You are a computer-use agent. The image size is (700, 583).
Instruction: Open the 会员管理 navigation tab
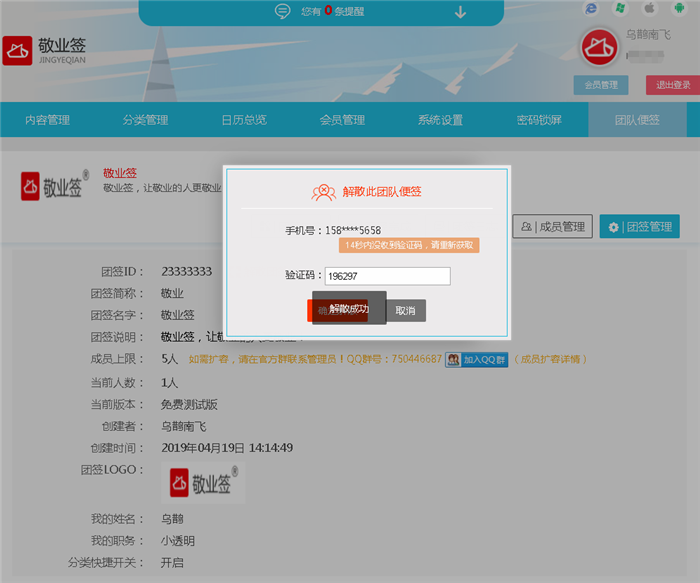click(342, 120)
